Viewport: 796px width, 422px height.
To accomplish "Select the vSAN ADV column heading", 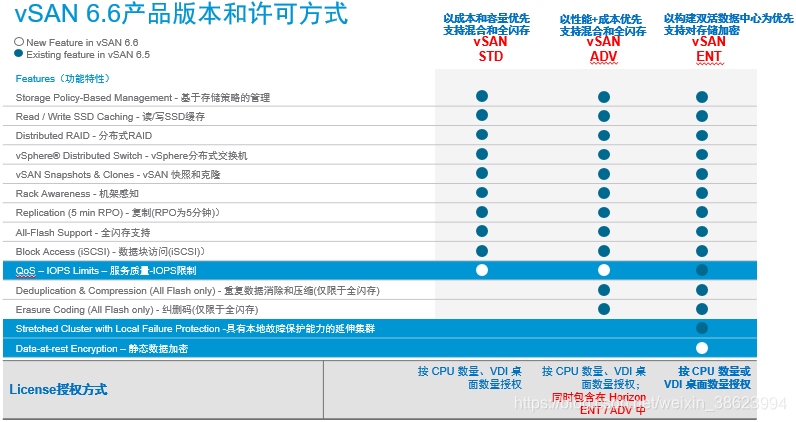I will coord(604,49).
